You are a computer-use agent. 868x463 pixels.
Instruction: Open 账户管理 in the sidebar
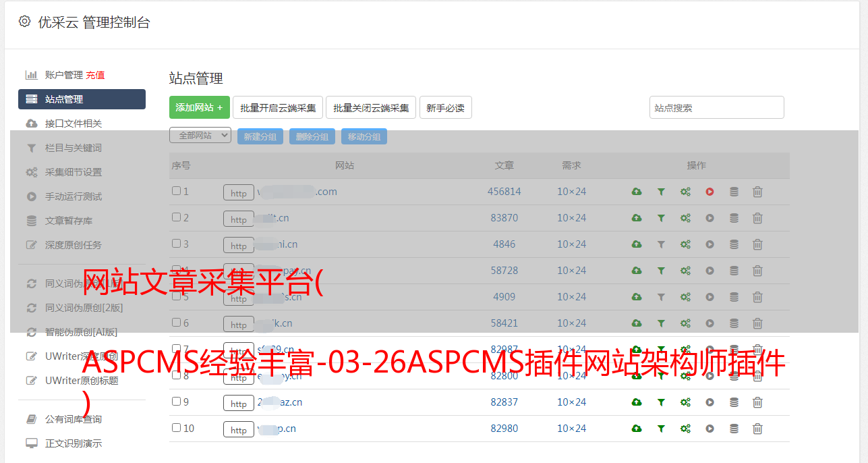(64, 75)
